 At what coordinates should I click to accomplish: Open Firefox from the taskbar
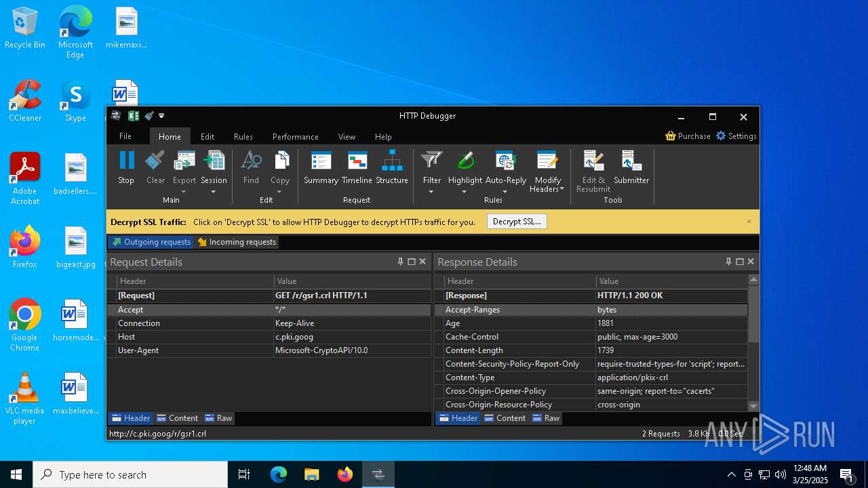[345, 474]
